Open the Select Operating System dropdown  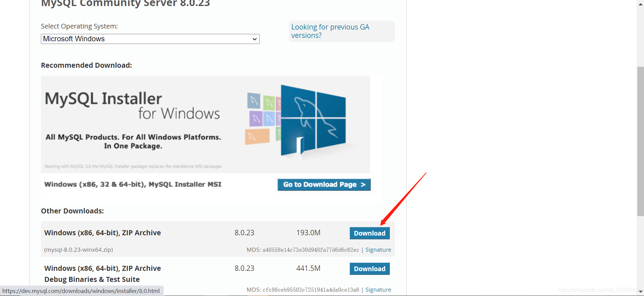[150, 39]
